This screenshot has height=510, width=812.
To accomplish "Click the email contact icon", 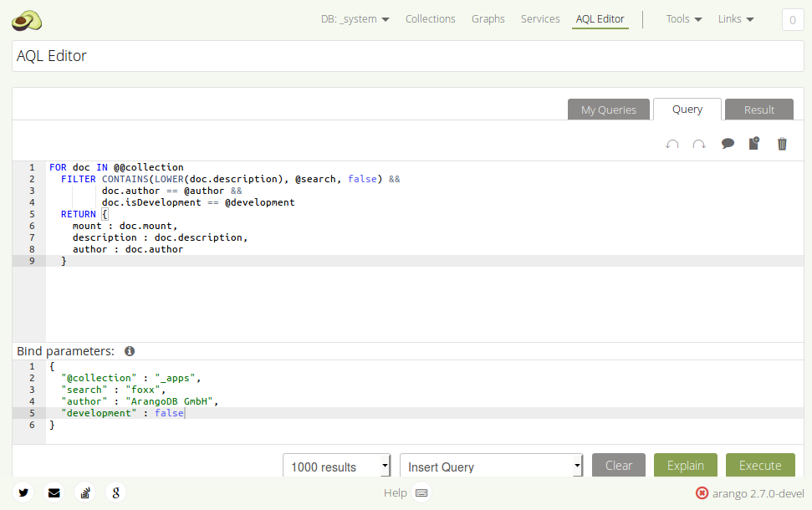I will (x=54, y=492).
